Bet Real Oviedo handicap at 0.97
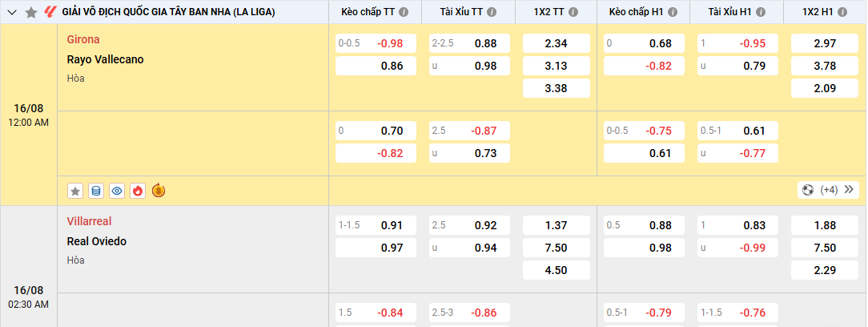Viewport: 868px width, 327px height. point(376,247)
